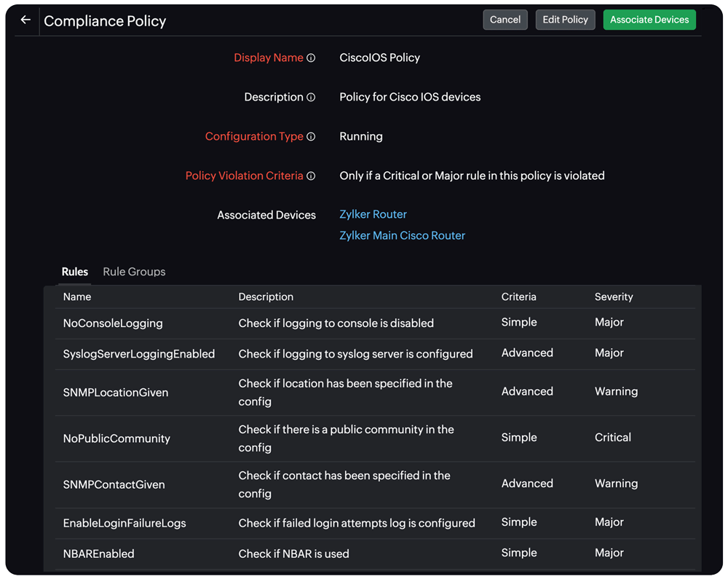Click the NBAREnabled rule row
This screenshot has height=579, width=728.
point(98,554)
